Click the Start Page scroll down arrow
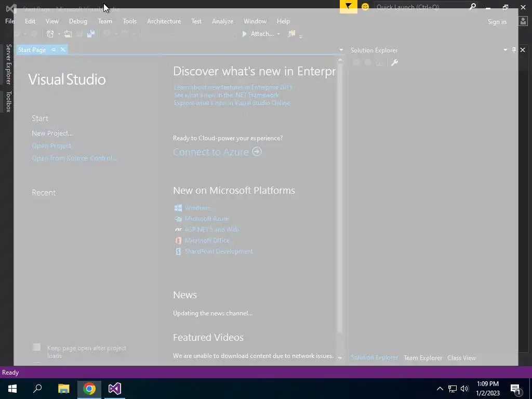 340,357
